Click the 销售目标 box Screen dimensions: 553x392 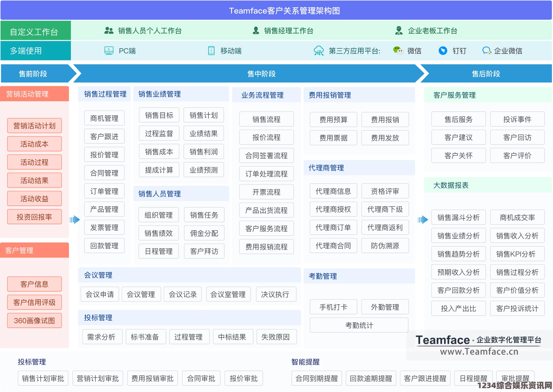point(159,115)
